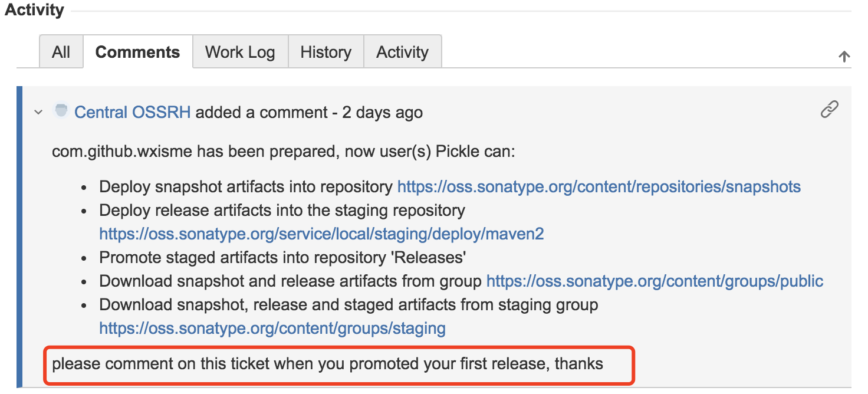Follow the staging deploy maven2 link
Image resolution: width=868 pixels, height=394 pixels.
(x=321, y=234)
